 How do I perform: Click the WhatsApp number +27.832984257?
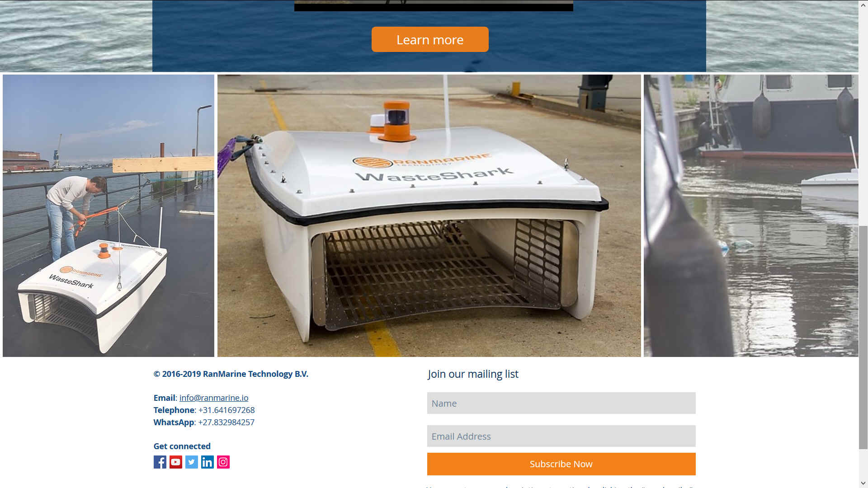coord(226,422)
